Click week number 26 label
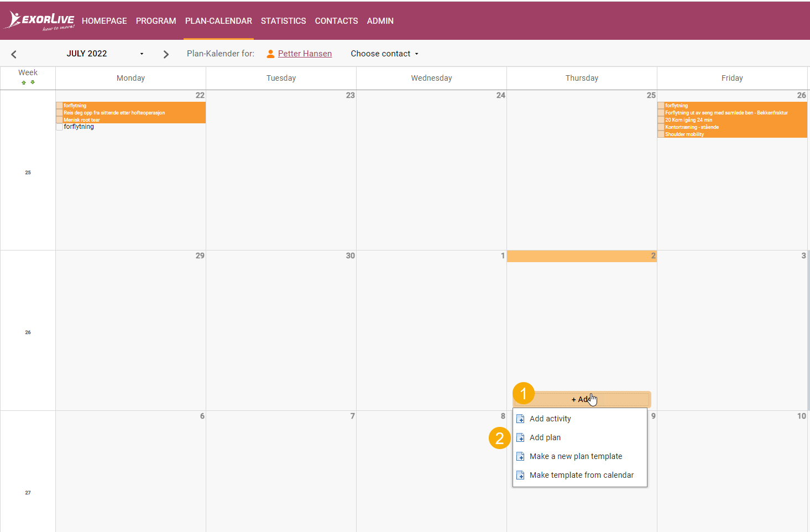This screenshot has width=810, height=532. (28, 332)
